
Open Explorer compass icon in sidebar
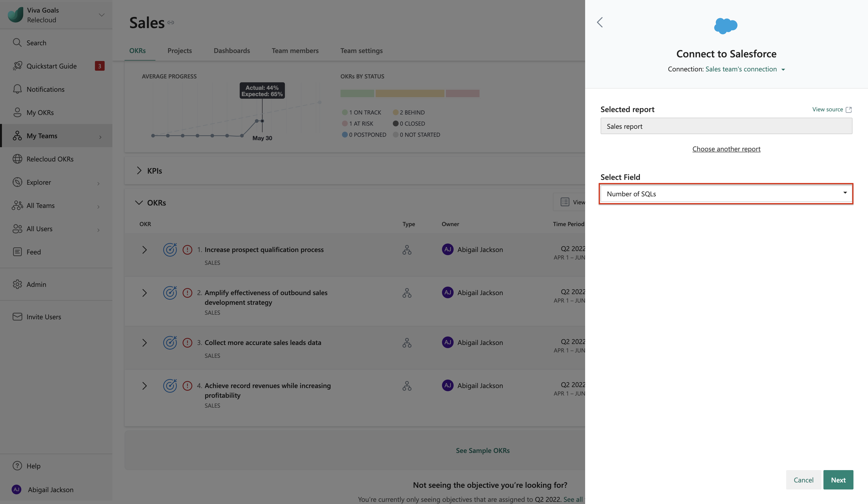pos(17,182)
